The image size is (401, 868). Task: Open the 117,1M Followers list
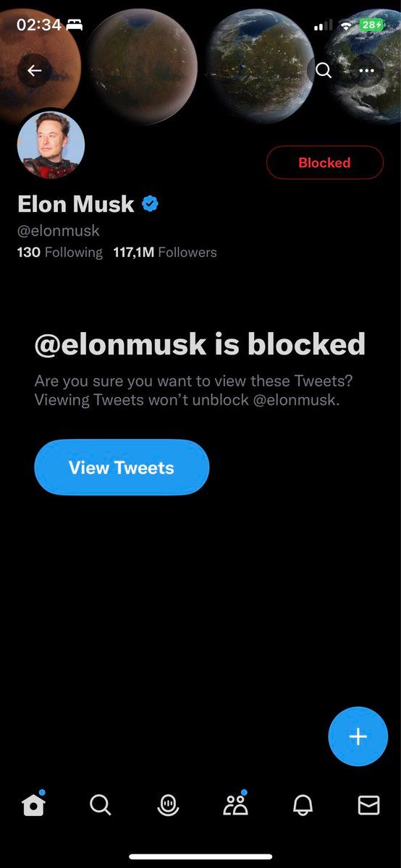click(x=165, y=252)
